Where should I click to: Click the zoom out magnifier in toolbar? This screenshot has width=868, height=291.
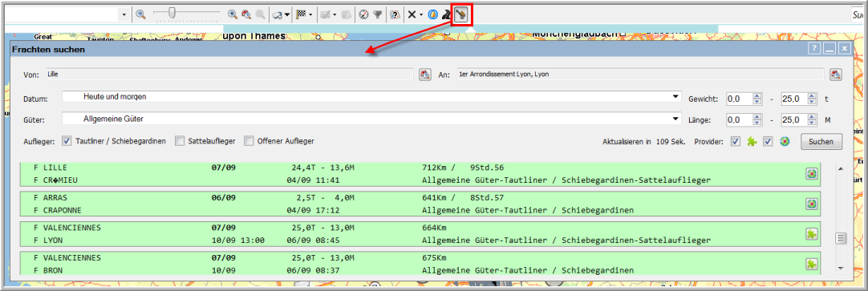click(x=140, y=15)
